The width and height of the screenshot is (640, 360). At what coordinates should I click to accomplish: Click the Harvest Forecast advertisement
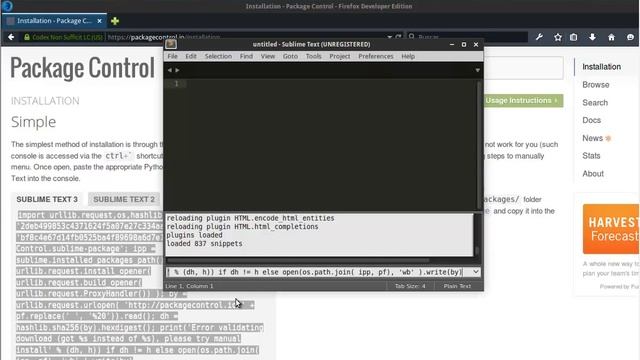point(611,229)
